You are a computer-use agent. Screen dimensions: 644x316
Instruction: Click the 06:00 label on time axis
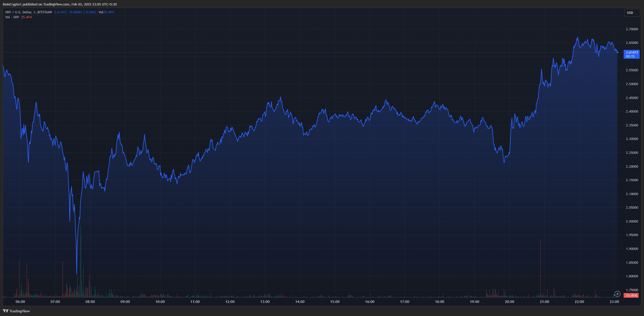20,302
